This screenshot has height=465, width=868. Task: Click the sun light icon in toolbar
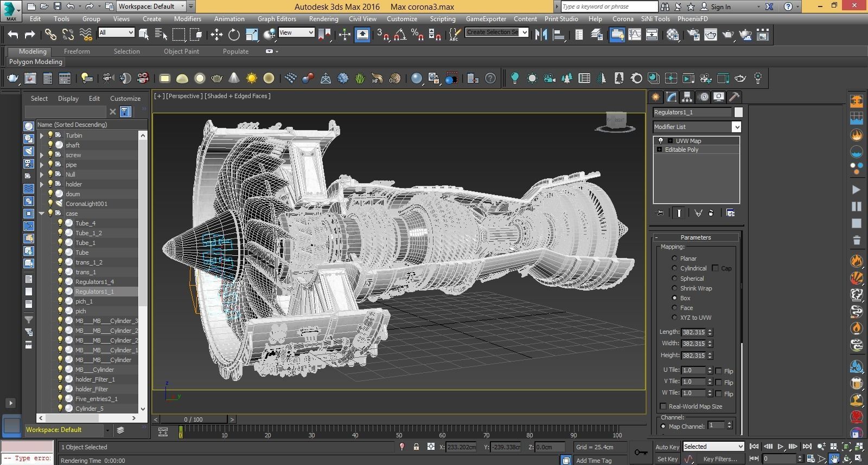pos(251,79)
